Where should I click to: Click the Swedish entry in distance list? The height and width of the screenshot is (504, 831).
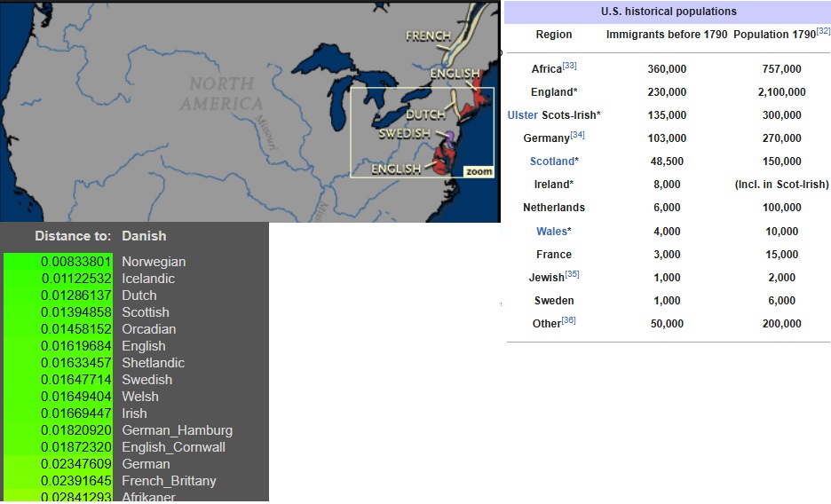click(x=146, y=380)
